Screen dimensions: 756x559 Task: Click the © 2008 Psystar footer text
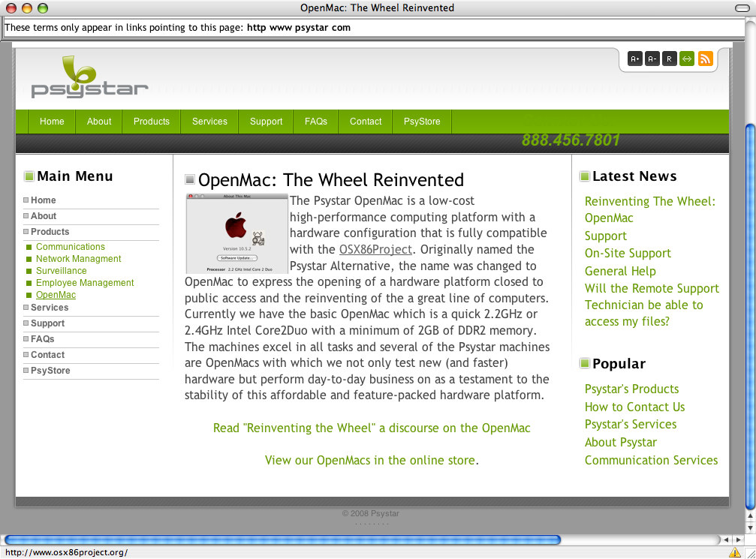pos(370,514)
